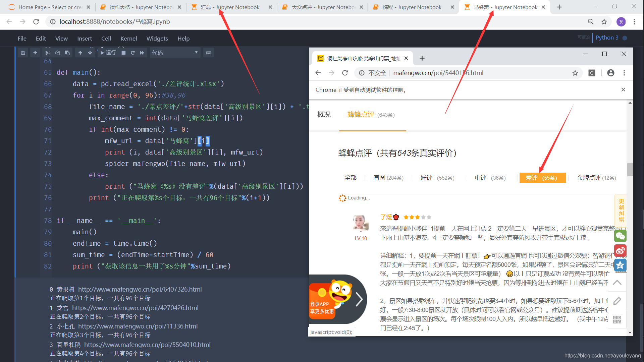Viewport: 644px width, 362px height.
Task: Open the View menu in Jupyter
Action: [x=61, y=39]
